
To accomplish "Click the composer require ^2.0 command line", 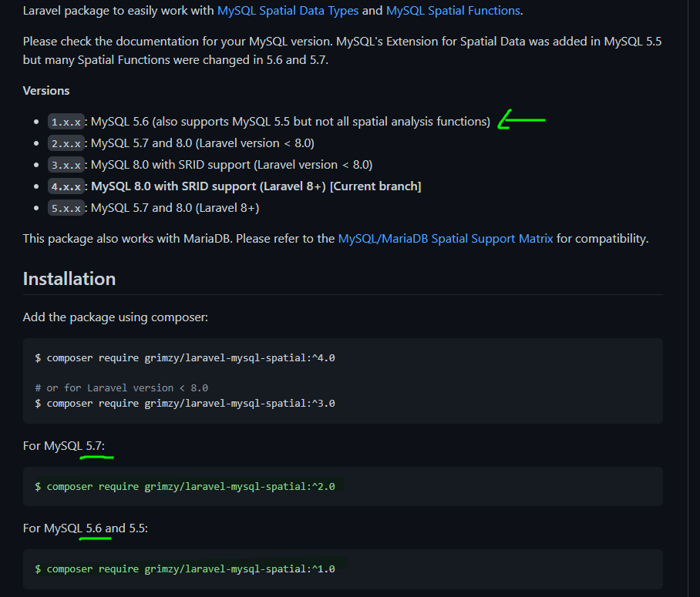I will [185, 486].
